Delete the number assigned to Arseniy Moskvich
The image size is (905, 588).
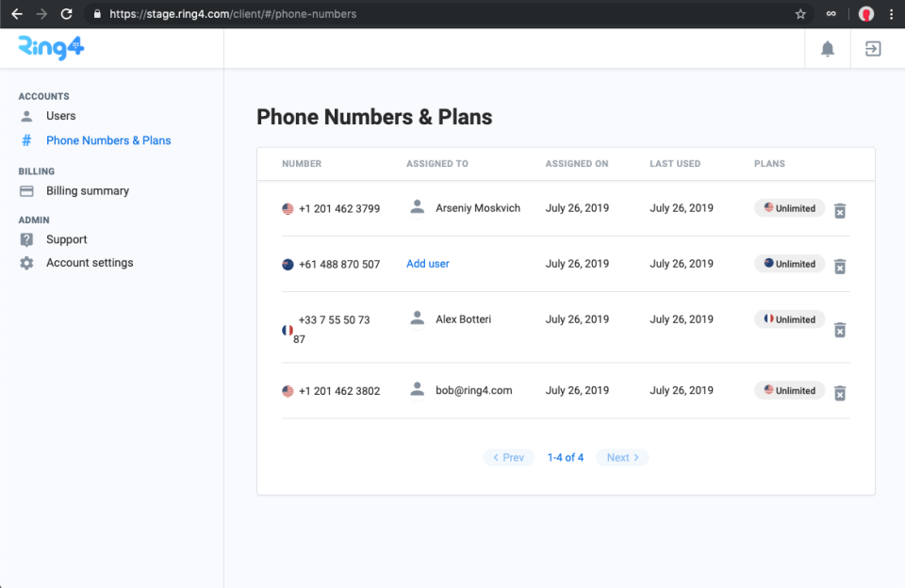[840, 211]
